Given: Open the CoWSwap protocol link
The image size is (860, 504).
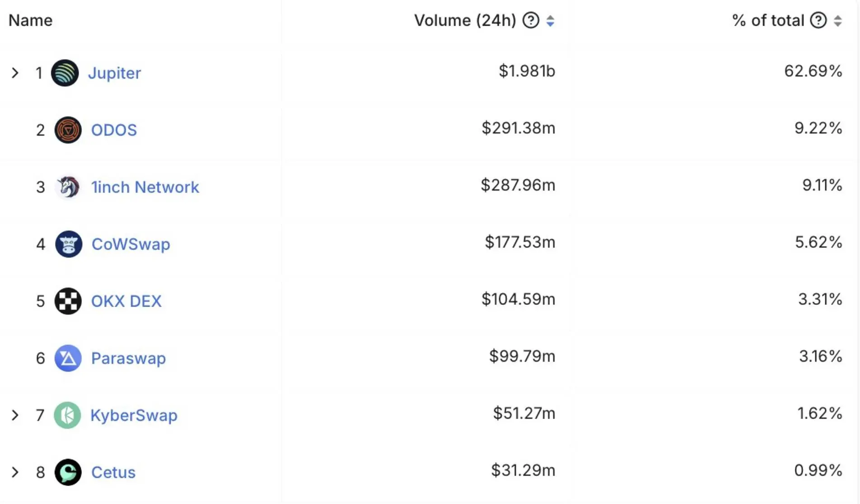Looking at the screenshot, I should tap(131, 244).
